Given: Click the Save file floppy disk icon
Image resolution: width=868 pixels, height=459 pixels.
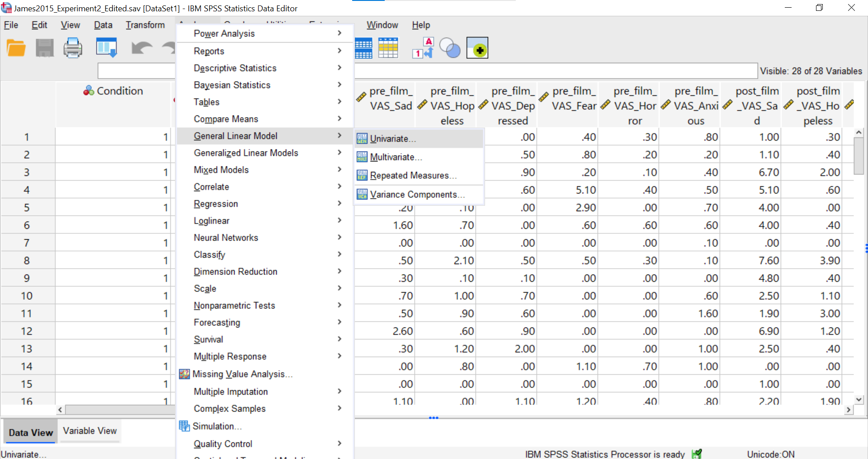Looking at the screenshot, I should click(x=44, y=48).
